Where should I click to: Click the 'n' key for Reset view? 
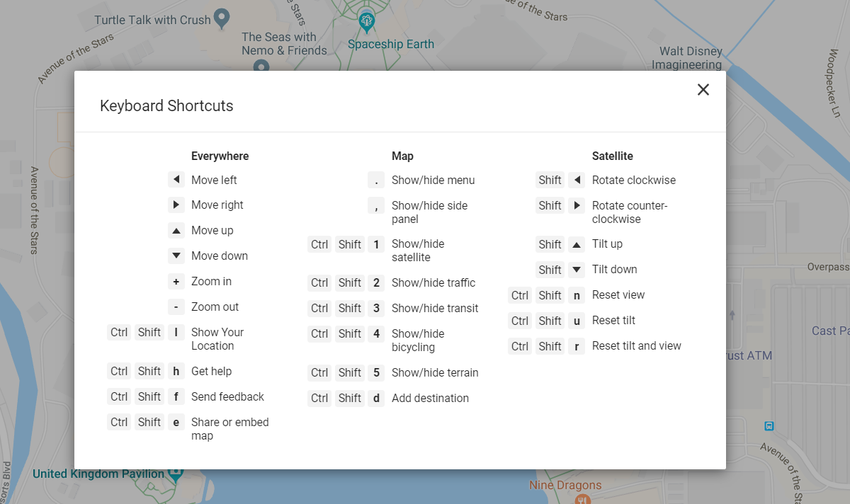tap(577, 295)
